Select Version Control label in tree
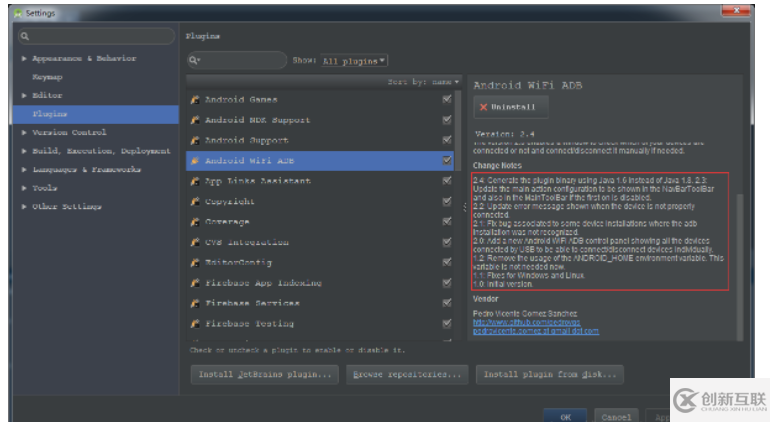This screenshot has height=422, width=770. click(69, 133)
